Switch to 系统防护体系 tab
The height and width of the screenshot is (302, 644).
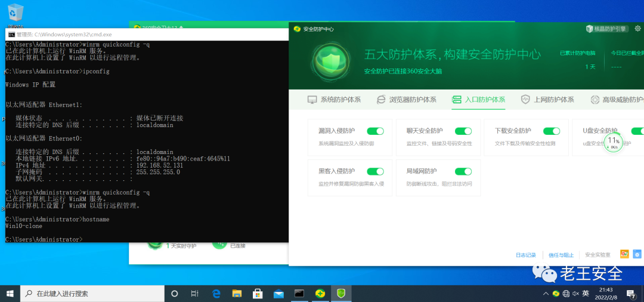tap(334, 100)
